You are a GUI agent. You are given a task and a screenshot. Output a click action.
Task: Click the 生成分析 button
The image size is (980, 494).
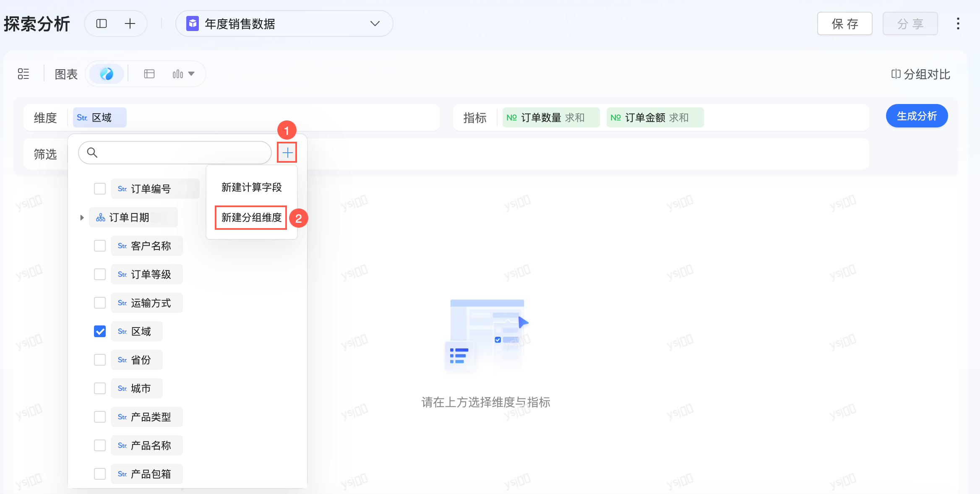[917, 116]
